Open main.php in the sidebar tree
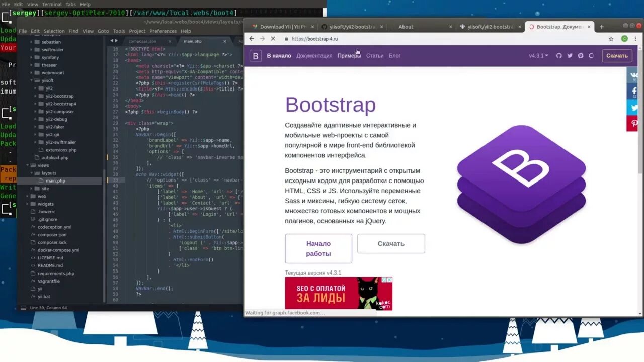 55,181
